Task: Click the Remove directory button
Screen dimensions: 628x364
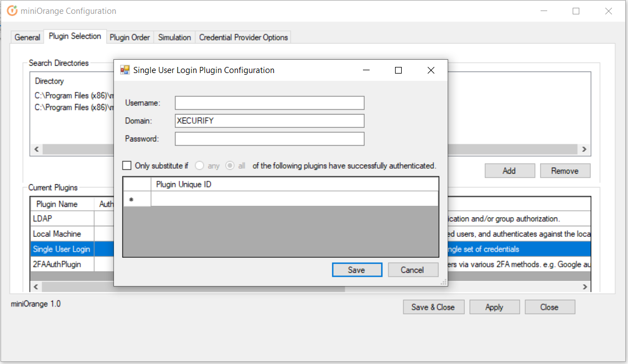Action: tap(565, 170)
